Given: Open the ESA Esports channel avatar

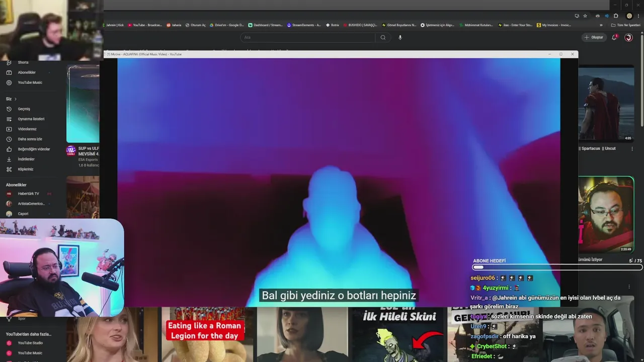Looking at the screenshot, I should coord(71,150).
